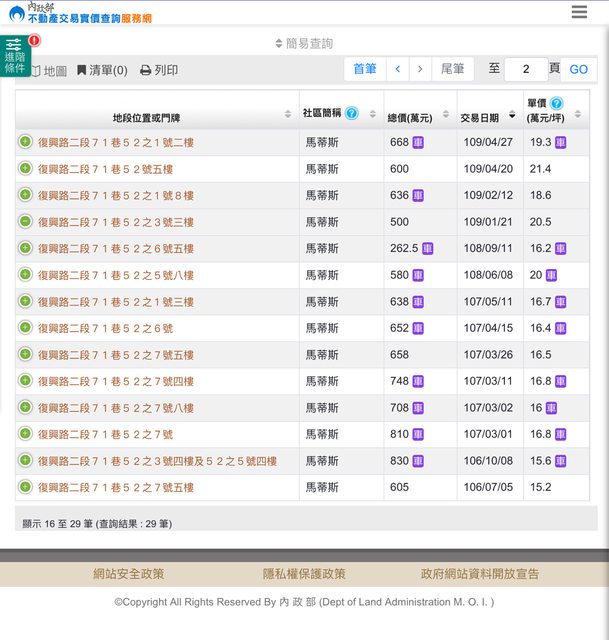This screenshot has height=640, width=609.
Task: Expand row 復興路二段71巷52之7號八樓
Action: [25, 408]
